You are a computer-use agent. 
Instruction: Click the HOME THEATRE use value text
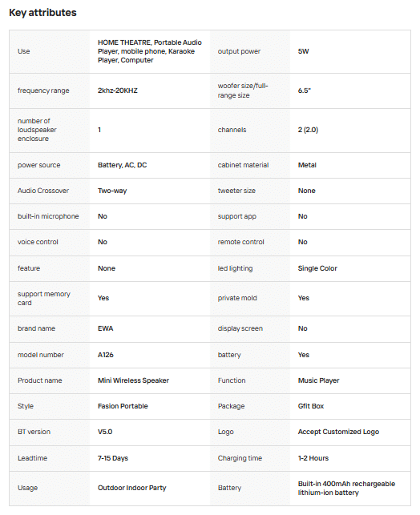(x=150, y=51)
